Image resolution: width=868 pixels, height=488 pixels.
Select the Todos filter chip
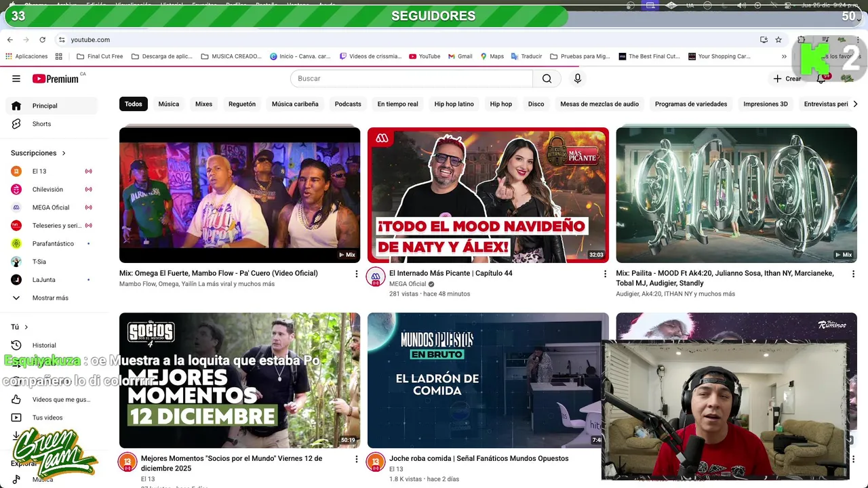pyautogui.click(x=134, y=104)
